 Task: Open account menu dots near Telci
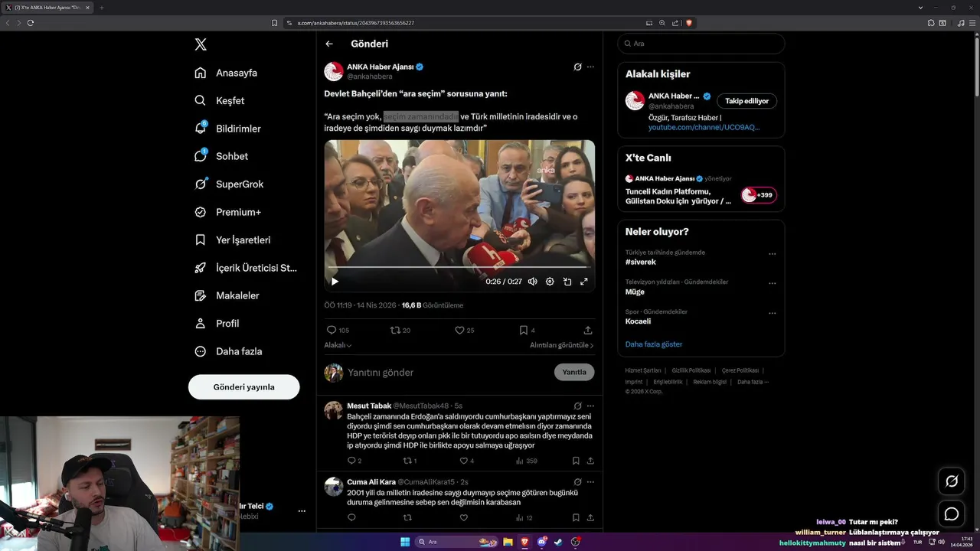(x=302, y=511)
